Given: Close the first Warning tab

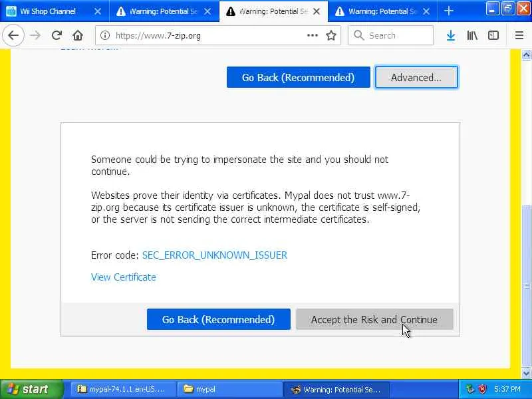Looking at the screenshot, I should point(207,11).
